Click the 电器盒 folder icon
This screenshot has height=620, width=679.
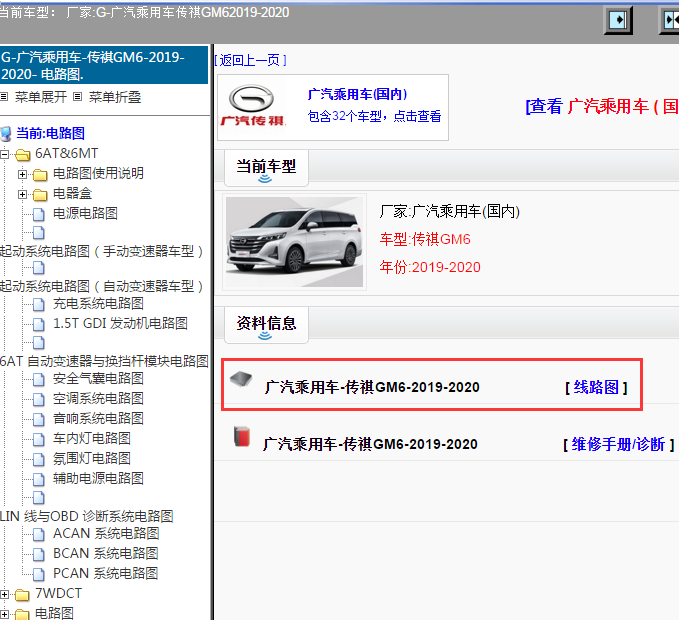click(40, 195)
